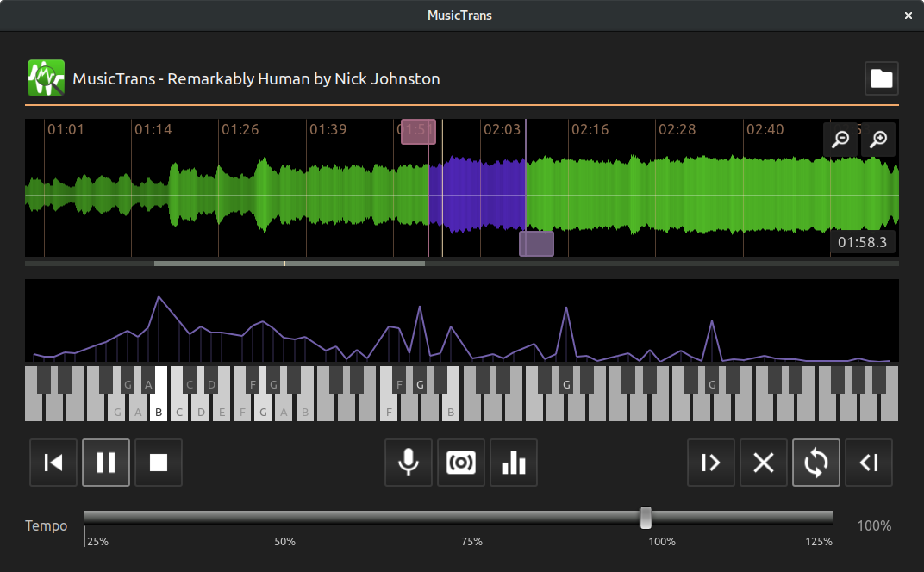Set loop end marker at current position

click(x=869, y=463)
